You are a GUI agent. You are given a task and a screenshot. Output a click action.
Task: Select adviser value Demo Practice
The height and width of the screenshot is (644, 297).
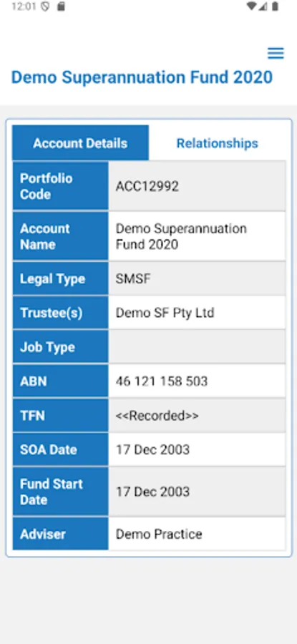tap(159, 534)
